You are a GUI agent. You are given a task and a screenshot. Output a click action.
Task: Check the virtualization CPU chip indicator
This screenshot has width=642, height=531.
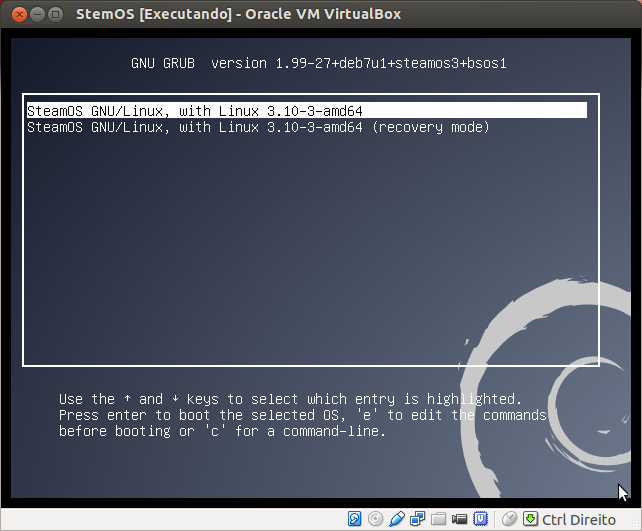(x=481, y=519)
